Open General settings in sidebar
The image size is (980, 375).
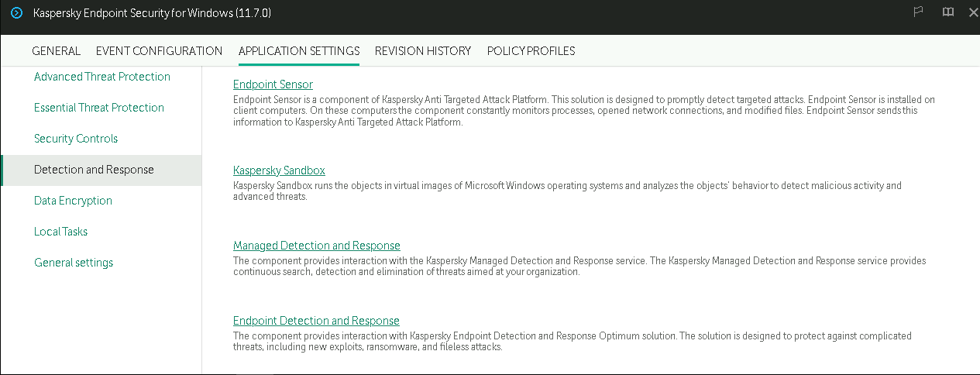click(x=74, y=263)
